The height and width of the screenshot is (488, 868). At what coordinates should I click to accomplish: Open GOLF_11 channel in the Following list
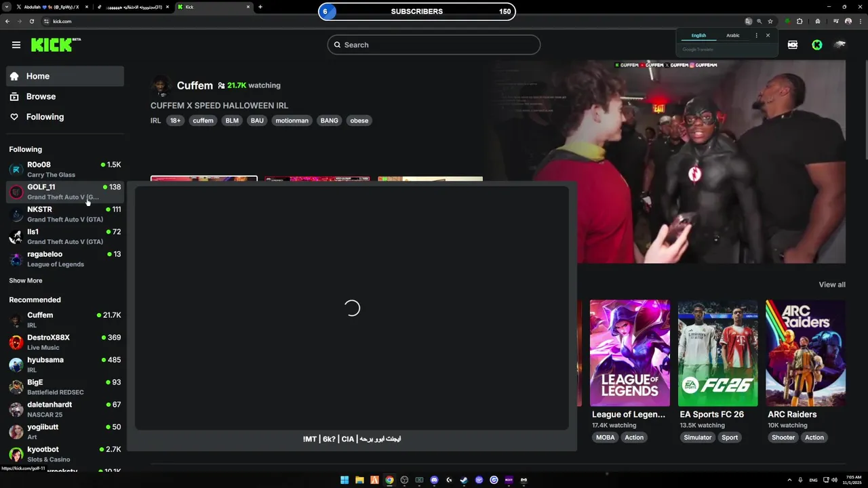[x=65, y=192]
